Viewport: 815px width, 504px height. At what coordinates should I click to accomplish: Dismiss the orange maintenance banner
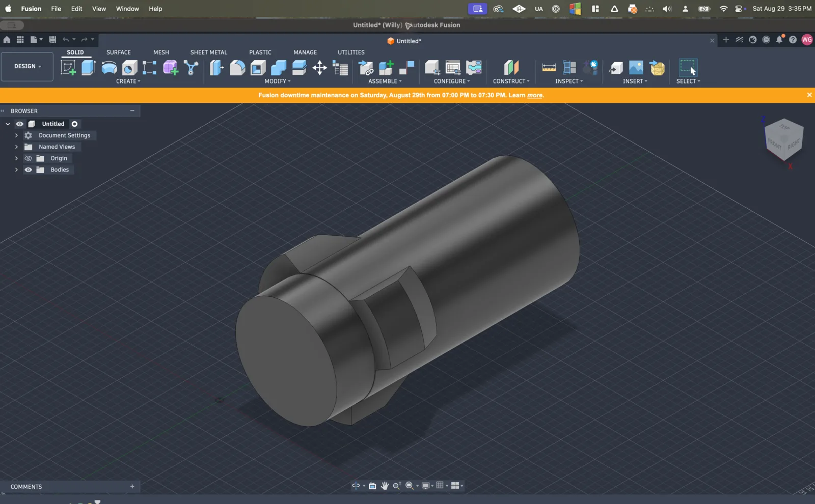[x=809, y=95]
